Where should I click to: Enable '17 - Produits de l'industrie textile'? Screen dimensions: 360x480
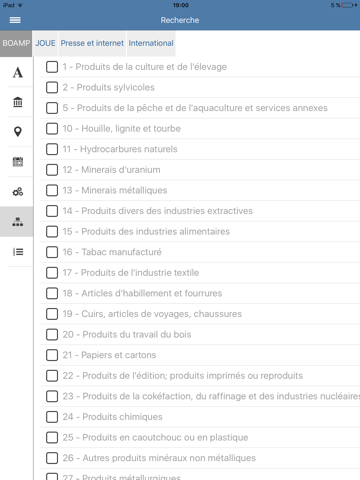pyautogui.click(x=52, y=273)
